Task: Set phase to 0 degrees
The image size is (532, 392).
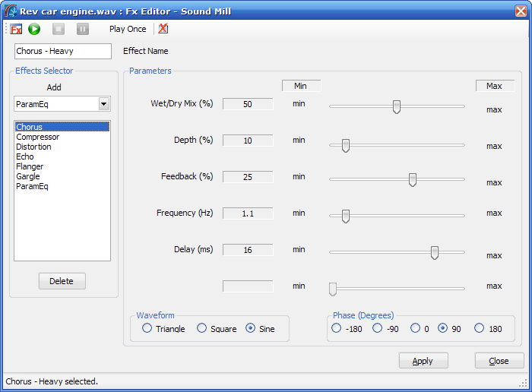Action: click(420, 329)
